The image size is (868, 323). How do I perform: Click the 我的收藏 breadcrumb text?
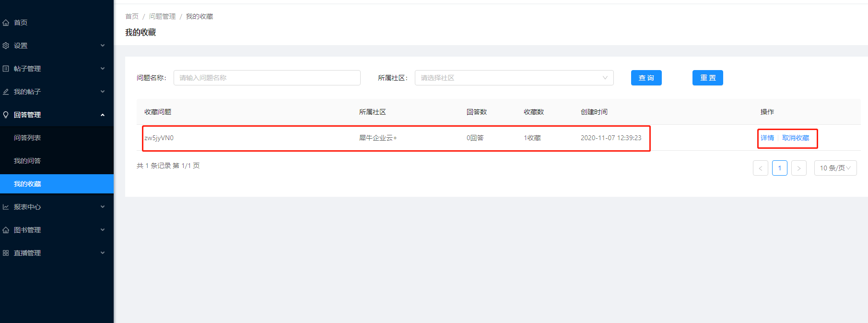[x=199, y=16]
